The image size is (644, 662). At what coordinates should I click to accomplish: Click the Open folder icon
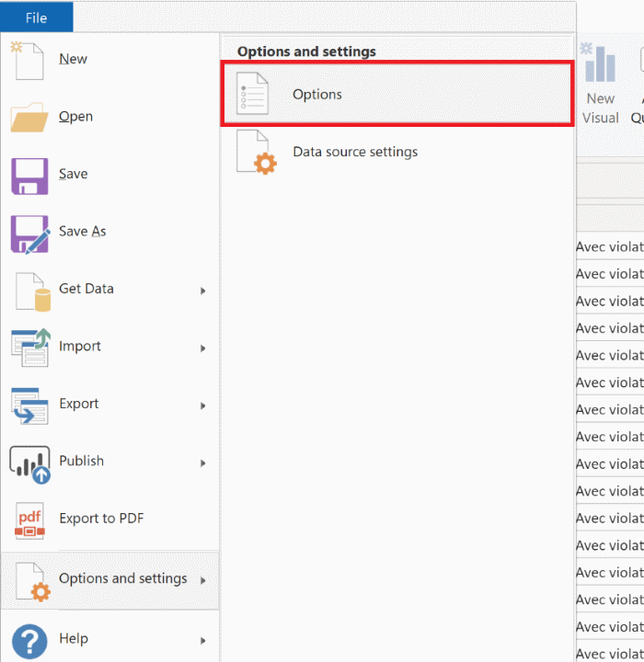coord(29,117)
